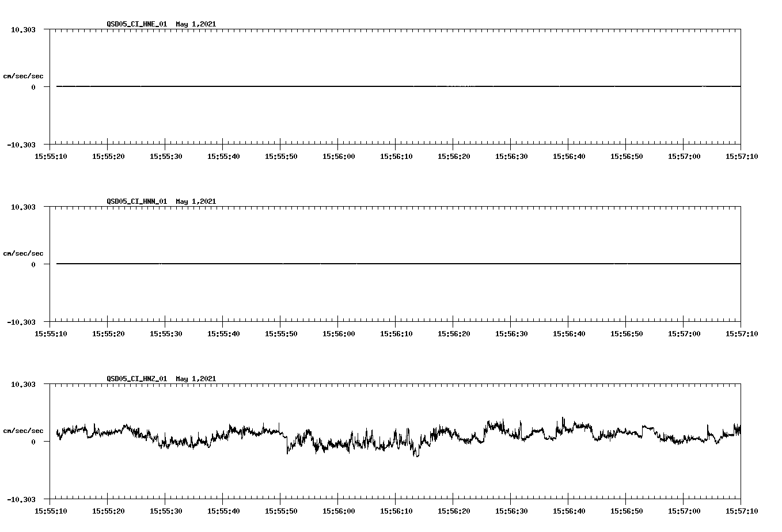Click the cm/sec/sec label of the bottom plot
Viewport: 782px width, 532px height.
pos(24,430)
